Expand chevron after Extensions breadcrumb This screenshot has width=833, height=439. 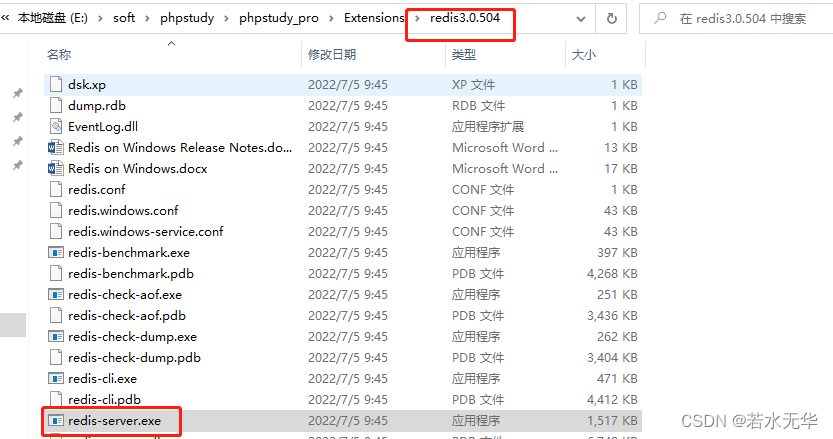(417, 19)
